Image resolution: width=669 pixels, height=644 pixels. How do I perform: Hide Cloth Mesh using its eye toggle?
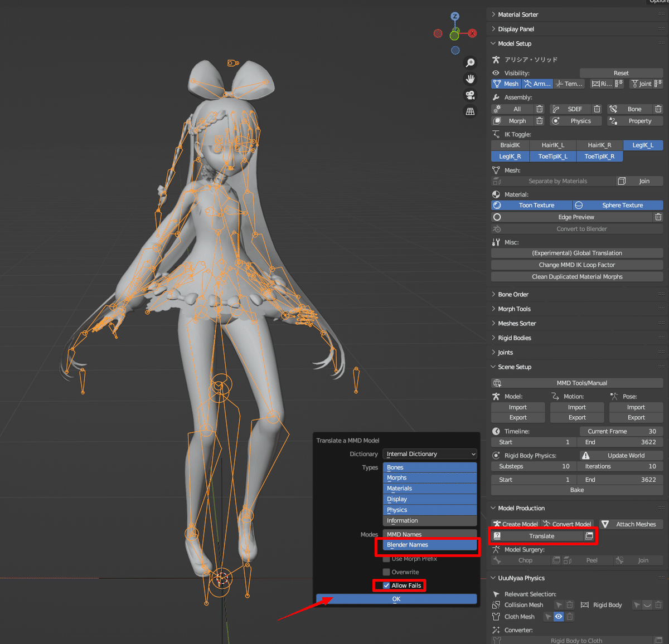pyautogui.click(x=559, y=616)
